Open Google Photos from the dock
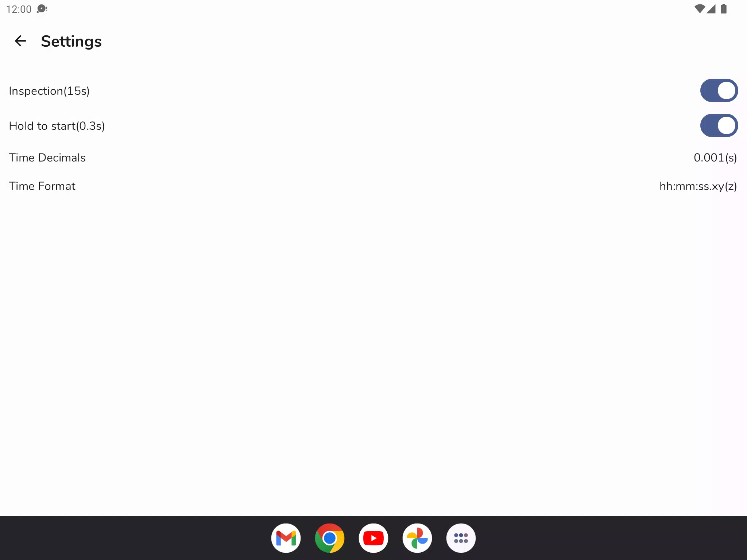 (417, 538)
